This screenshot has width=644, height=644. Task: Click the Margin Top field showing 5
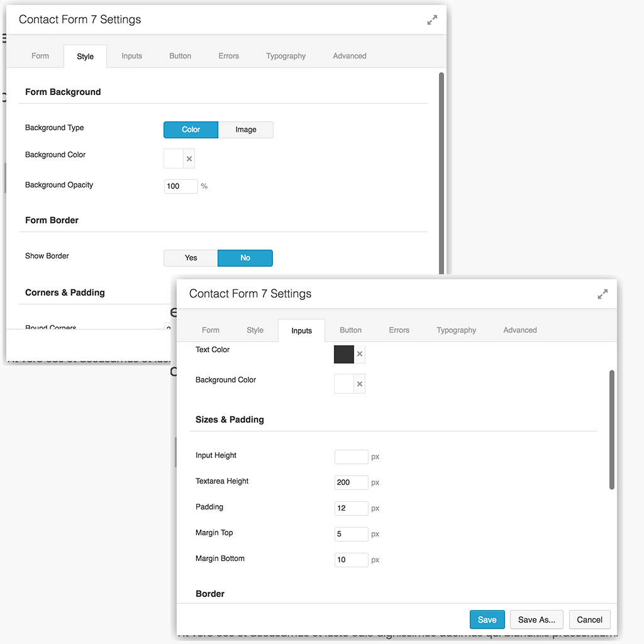click(x=351, y=534)
